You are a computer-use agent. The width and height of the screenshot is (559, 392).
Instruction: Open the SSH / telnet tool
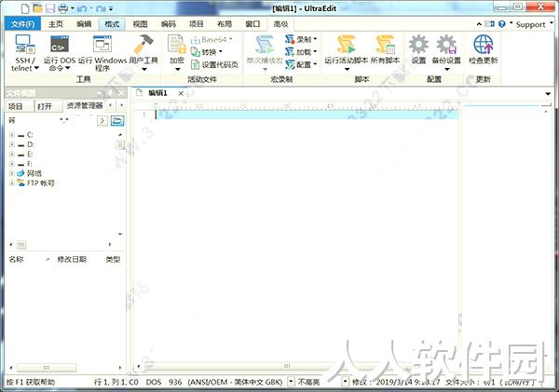click(x=25, y=53)
